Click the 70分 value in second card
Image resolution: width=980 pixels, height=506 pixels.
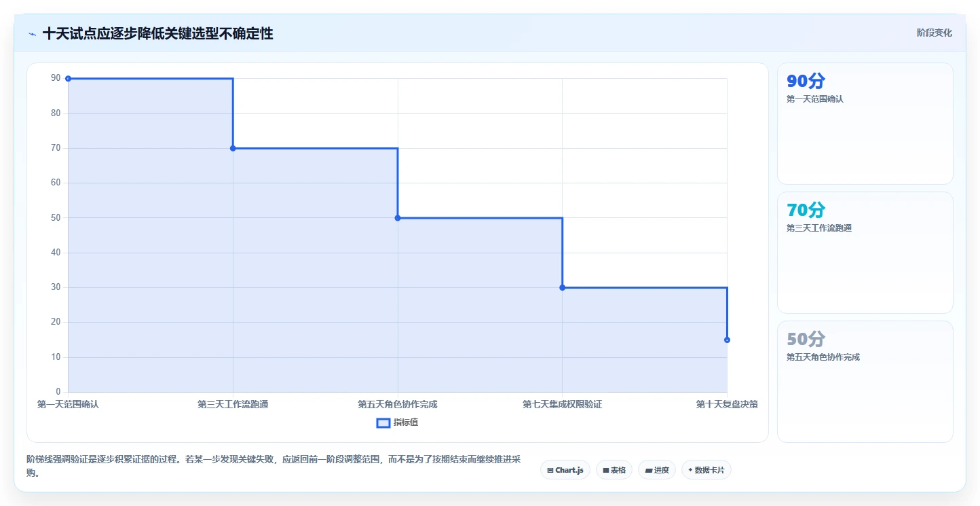coord(806,210)
